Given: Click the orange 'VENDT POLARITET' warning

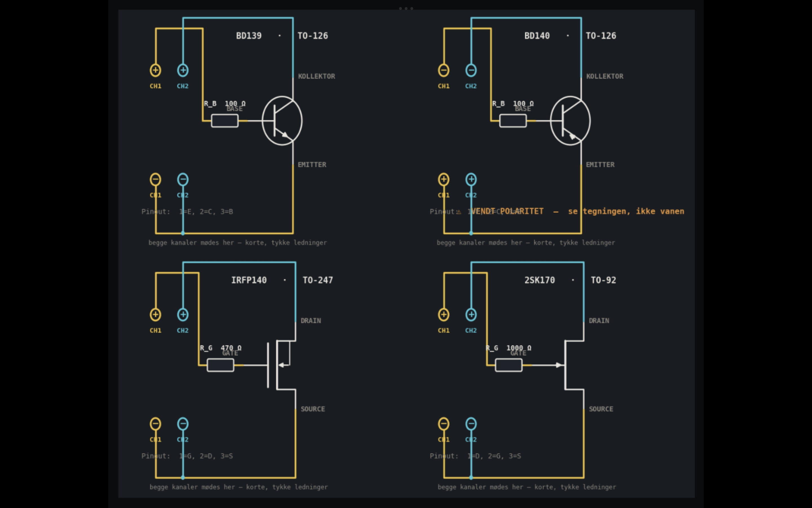Looking at the screenshot, I should 570,211.
